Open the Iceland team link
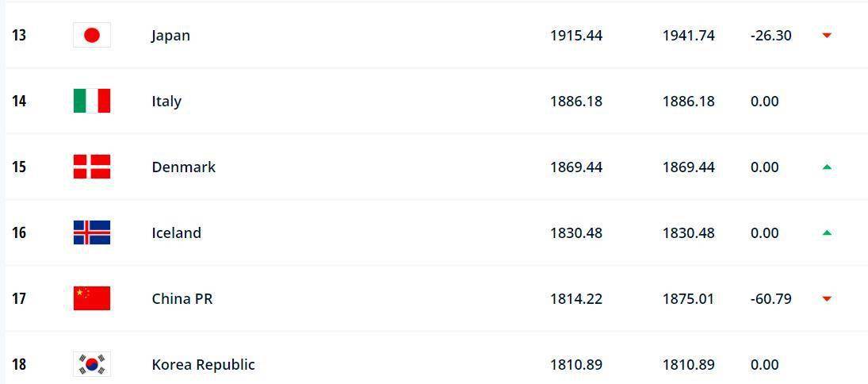868x384 pixels. click(x=177, y=232)
